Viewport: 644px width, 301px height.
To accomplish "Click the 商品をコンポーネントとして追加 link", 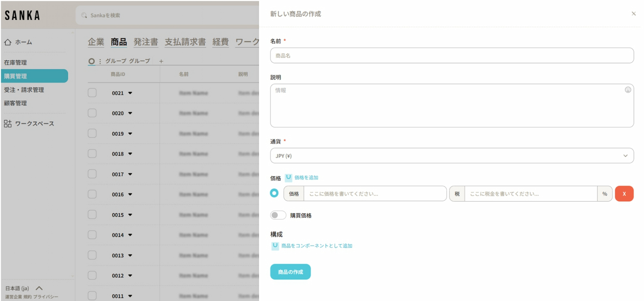I will [316, 246].
